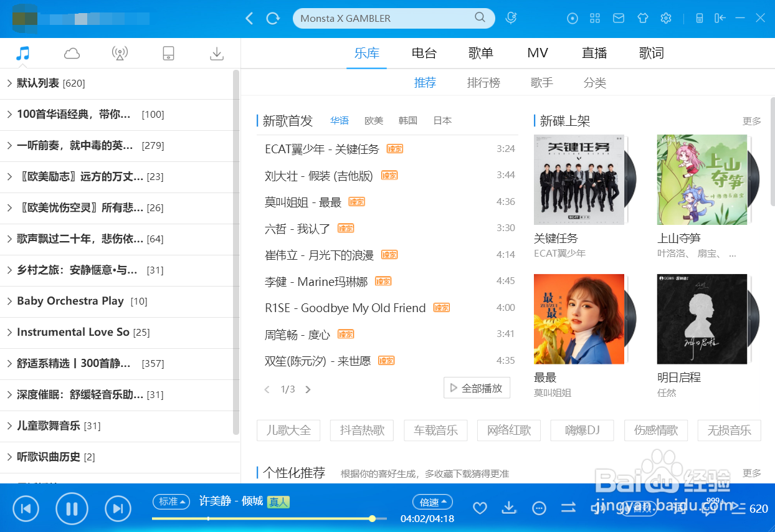Switch to the mini player mode icon

[x=700, y=18]
